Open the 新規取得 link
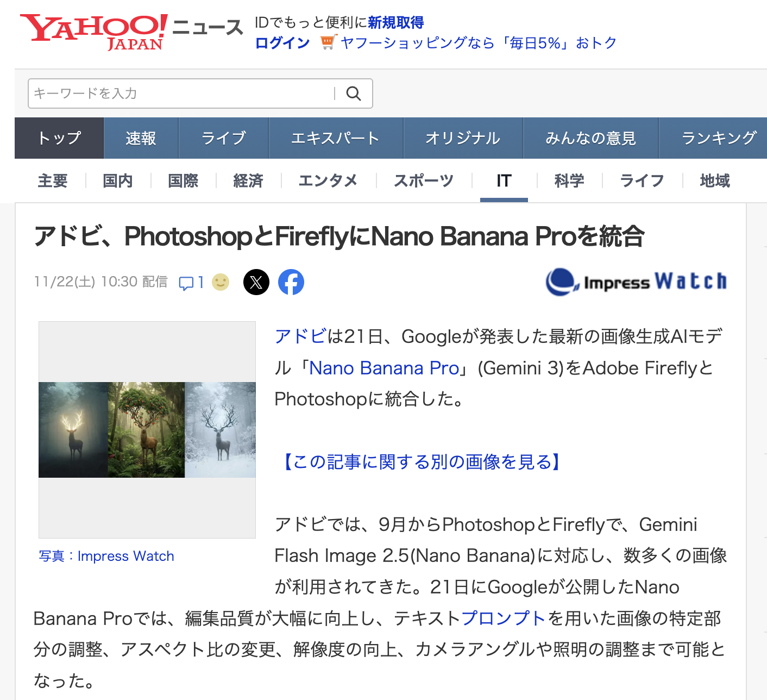 pyautogui.click(x=396, y=23)
